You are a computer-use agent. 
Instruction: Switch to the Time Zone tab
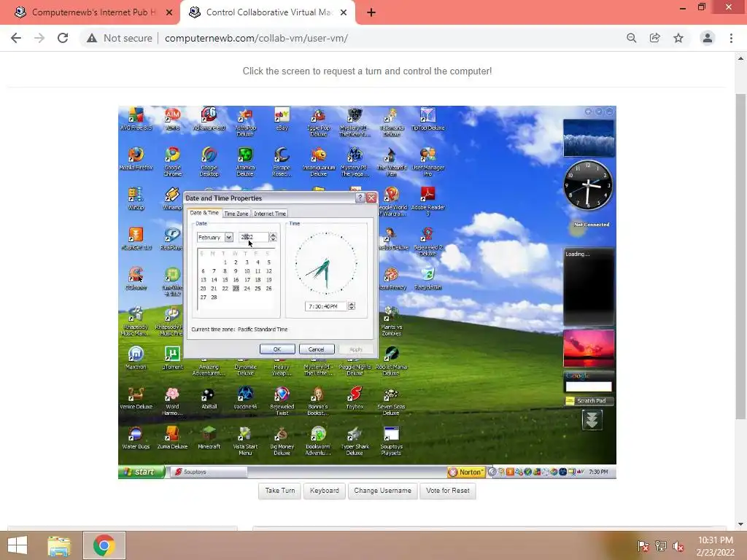click(236, 214)
